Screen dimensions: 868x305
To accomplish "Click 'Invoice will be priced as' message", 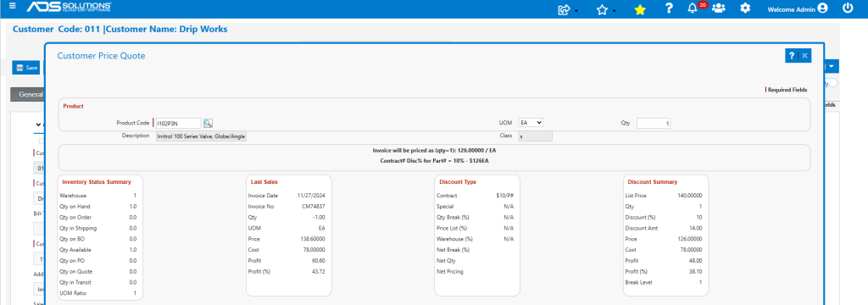I will tap(435, 150).
